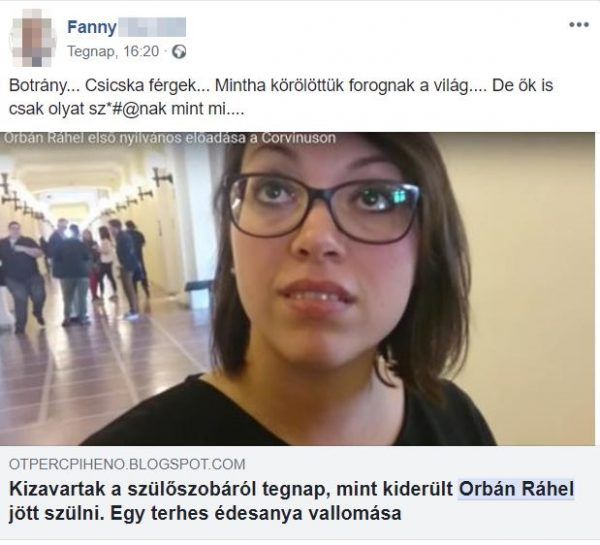
Task: Click the post text Csicska férgek
Action: [140, 85]
